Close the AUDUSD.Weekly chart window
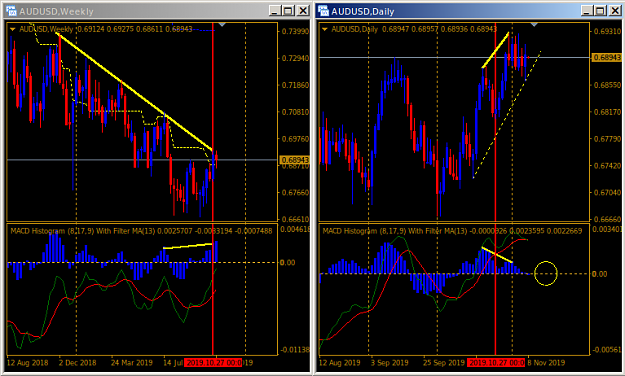Screen dimensions: 625x376 303,11
